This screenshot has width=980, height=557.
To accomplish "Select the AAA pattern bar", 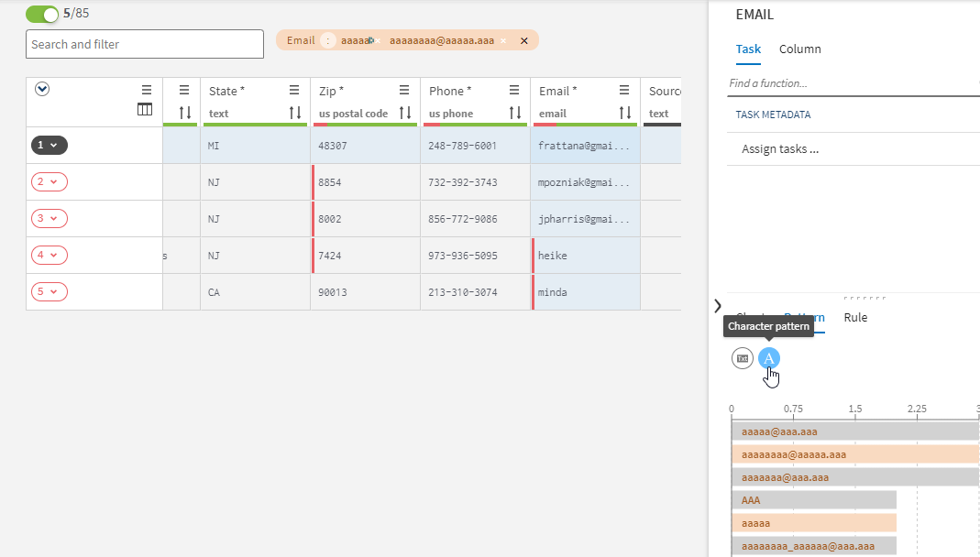I will [814, 500].
